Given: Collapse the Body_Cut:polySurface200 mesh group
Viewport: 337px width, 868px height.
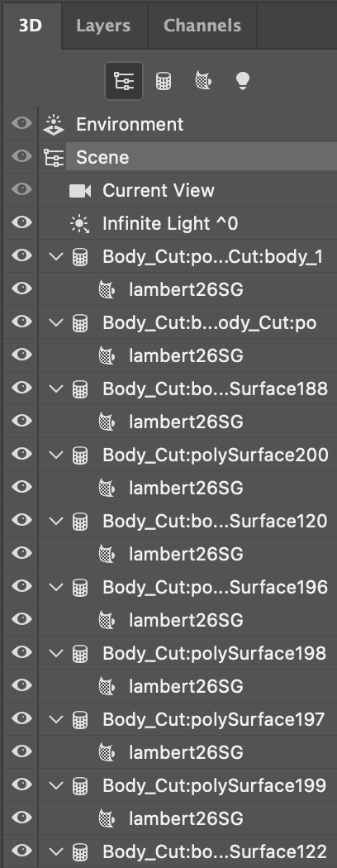Looking at the screenshot, I should click(x=56, y=455).
